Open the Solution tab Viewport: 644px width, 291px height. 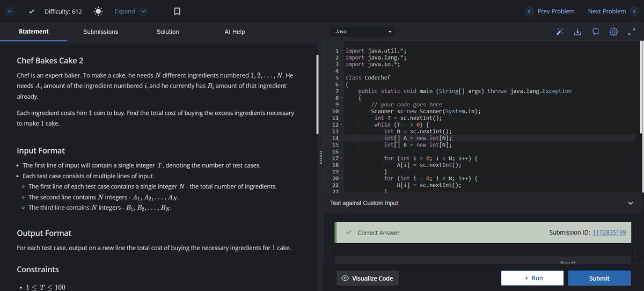(167, 32)
